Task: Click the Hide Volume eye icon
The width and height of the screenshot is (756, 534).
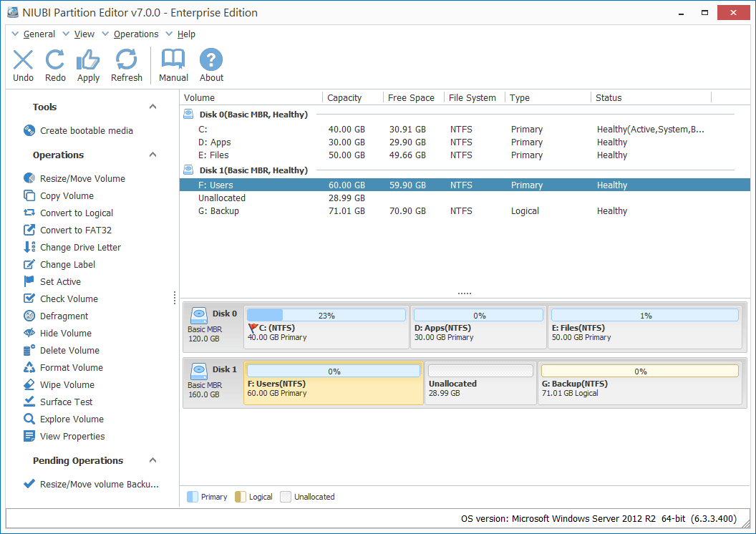Action: pos(29,333)
